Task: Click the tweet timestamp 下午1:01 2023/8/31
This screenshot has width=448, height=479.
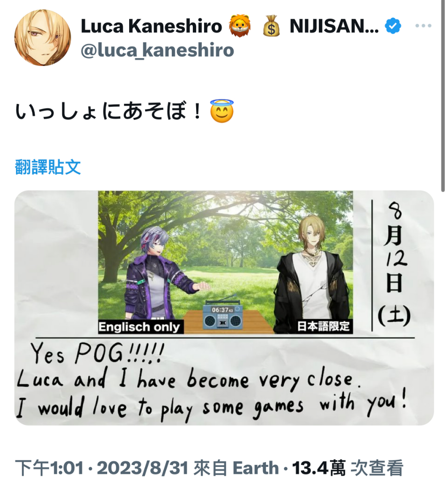Action: 101,468
